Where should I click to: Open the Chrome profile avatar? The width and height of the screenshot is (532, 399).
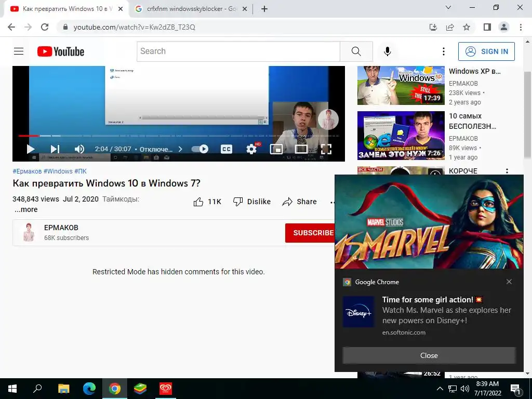click(x=504, y=27)
